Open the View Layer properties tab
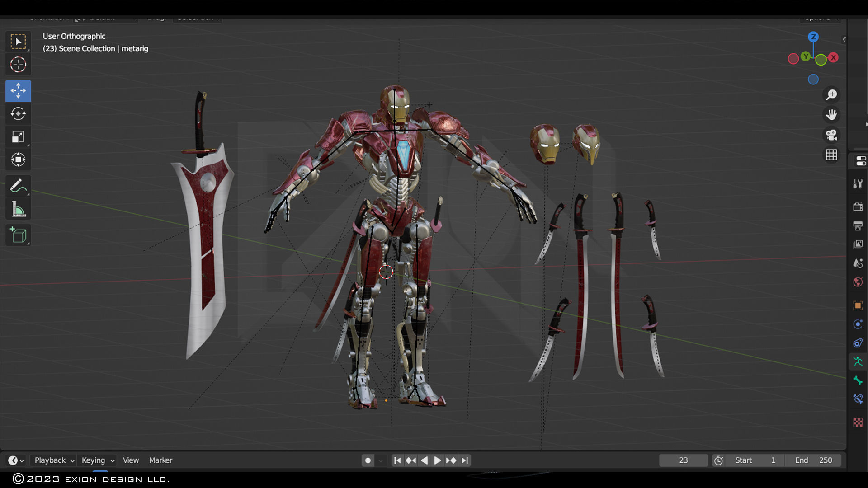Screen dimensions: 868x488 [858, 244]
